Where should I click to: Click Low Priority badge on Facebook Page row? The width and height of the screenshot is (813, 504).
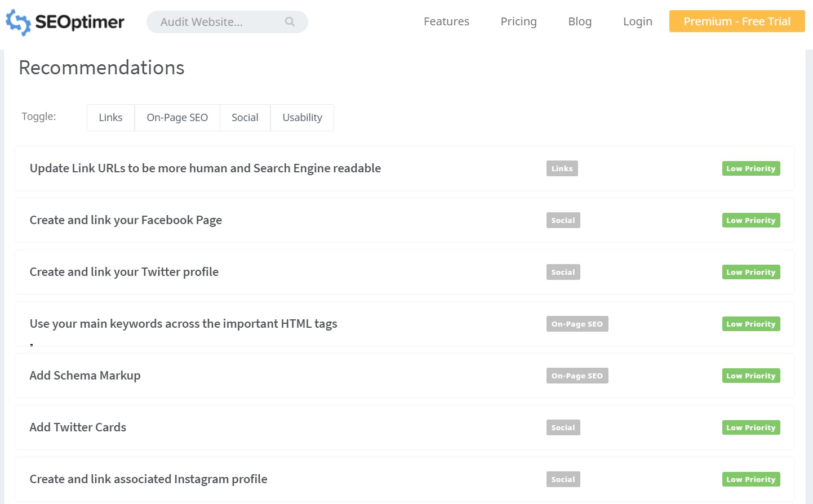[751, 220]
